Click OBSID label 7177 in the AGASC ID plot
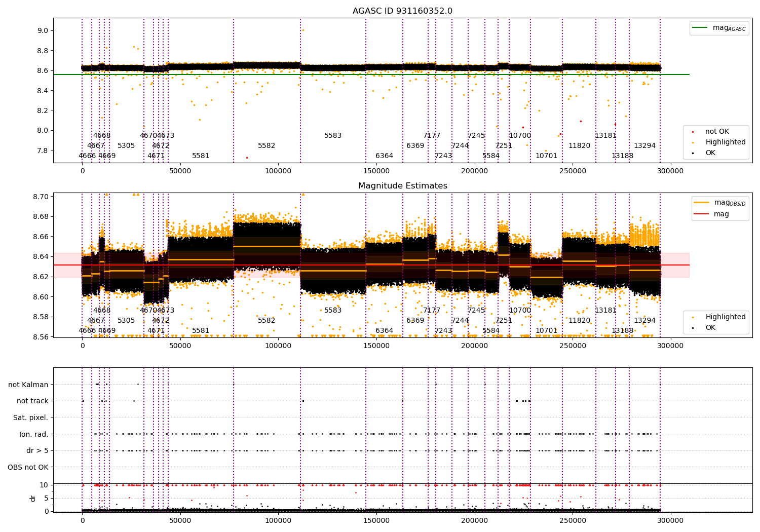The width and height of the screenshot is (760, 532). pyautogui.click(x=432, y=136)
